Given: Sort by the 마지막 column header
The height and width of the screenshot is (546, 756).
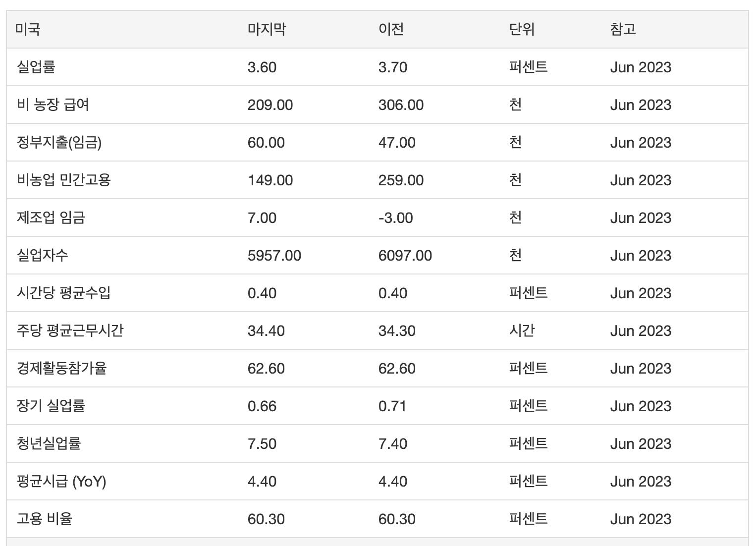Looking at the screenshot, I should [x=267, y=29].
